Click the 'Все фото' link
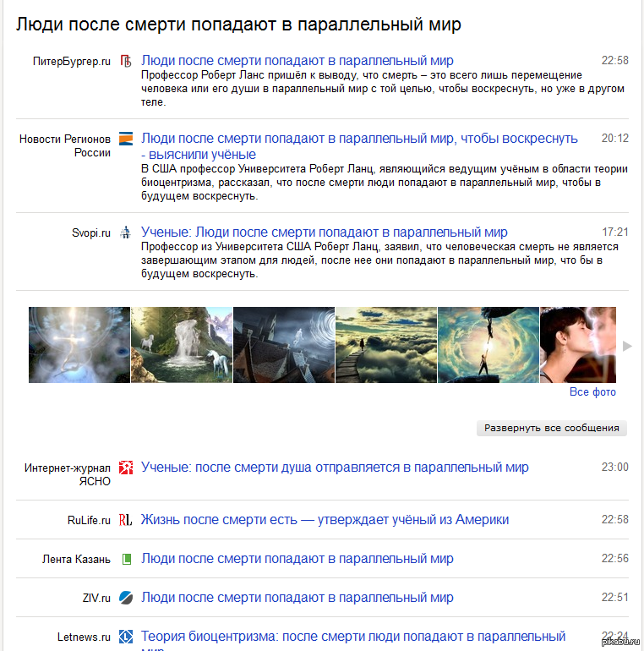This screenshot has width=644, height=651. (x=592, y=392)
